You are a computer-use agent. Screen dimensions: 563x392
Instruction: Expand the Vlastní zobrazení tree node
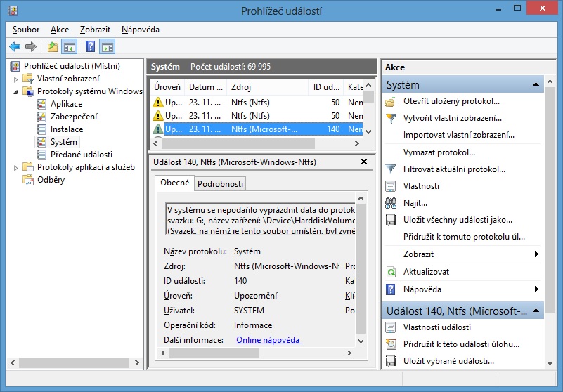[16, 79]
